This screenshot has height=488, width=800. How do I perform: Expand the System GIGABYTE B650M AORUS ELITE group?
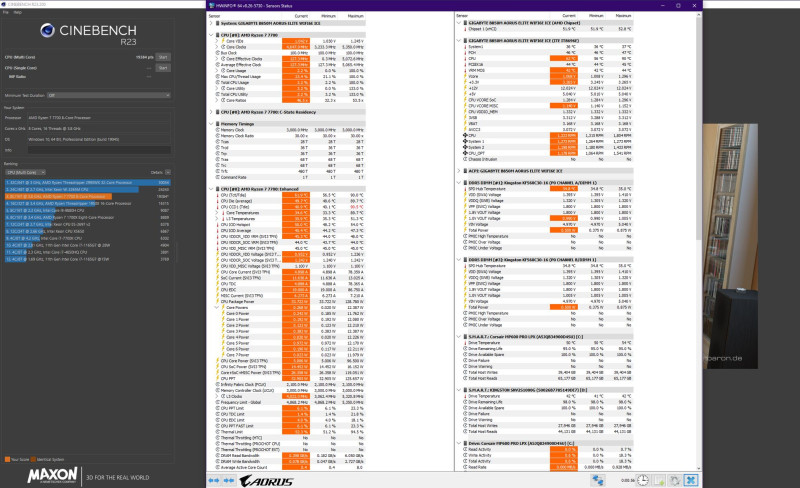(x=211, y=23)
